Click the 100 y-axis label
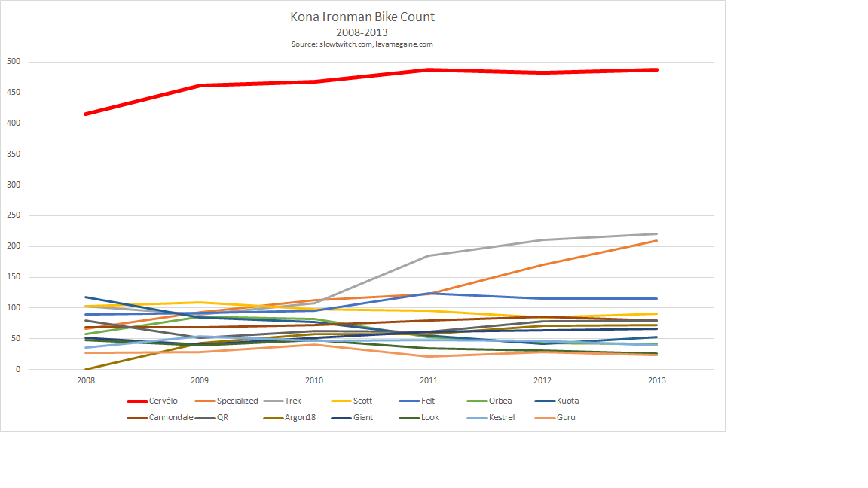This screenshot has width=868, height=488. [14, 307]
